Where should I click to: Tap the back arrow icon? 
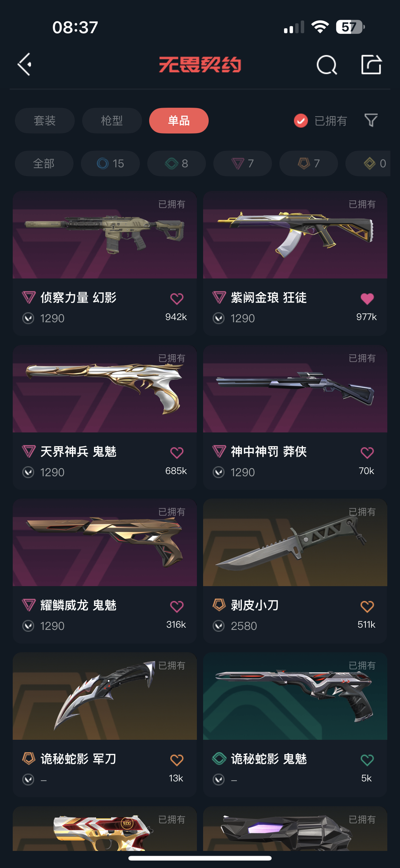(x=24, y=65)
